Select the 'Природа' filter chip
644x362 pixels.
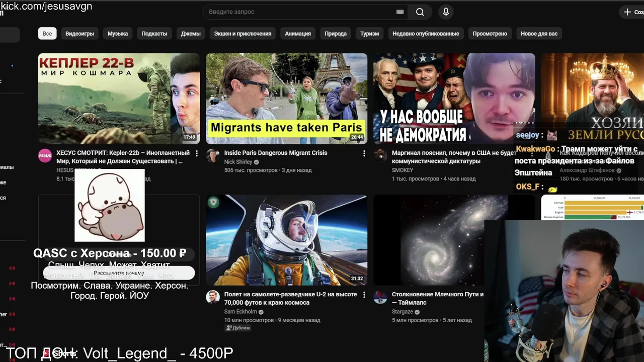click(336, 34)
